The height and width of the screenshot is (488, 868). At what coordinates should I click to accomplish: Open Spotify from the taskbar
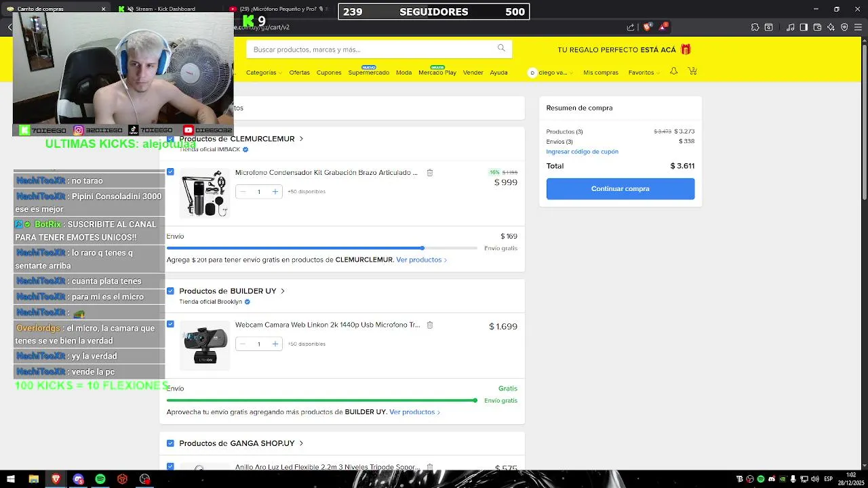[100, 479]
